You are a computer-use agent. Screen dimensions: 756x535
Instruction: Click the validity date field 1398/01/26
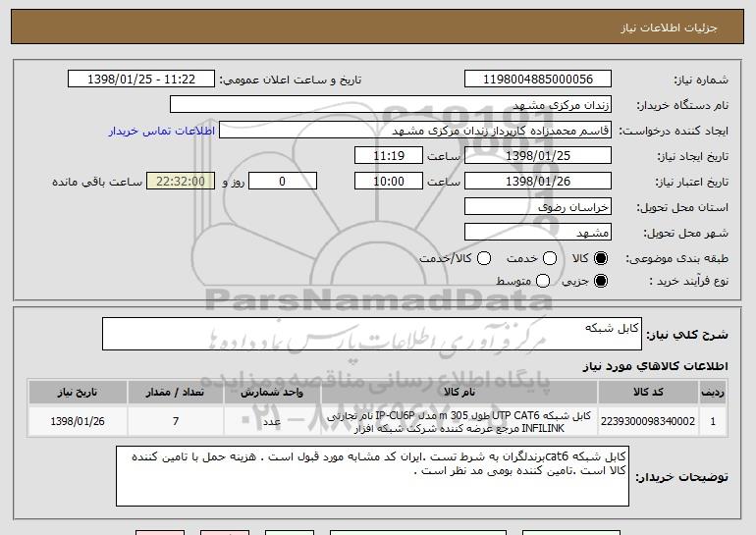click(538, 182)
